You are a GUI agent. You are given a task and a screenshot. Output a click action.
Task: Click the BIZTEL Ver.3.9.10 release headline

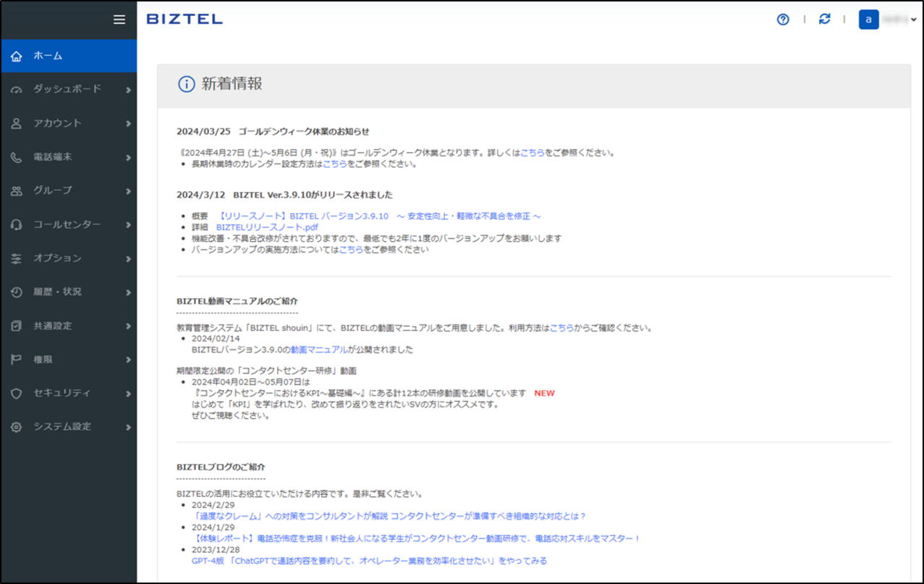(x=313, y=195)
